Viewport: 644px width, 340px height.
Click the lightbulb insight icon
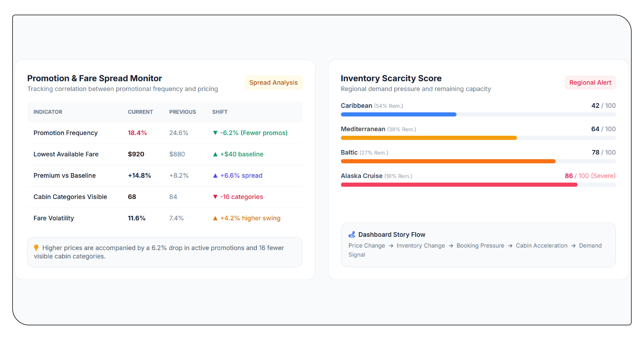click(x=36, y=247)
